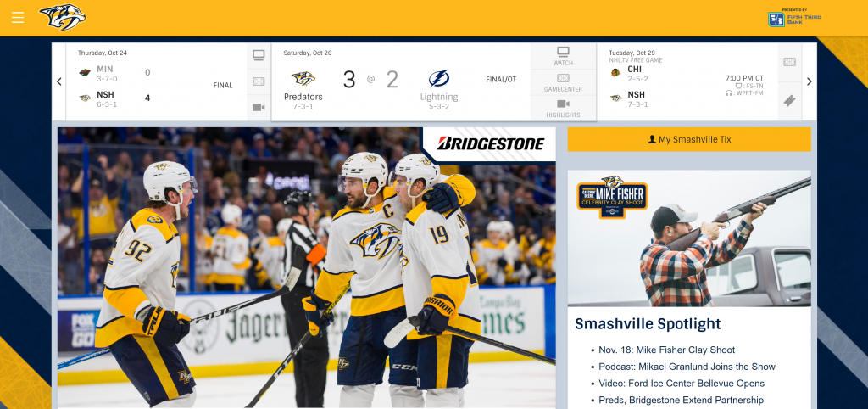Click the Chicago Blackhawks logo
The width and height of the screenshot is (868, 409).
615,73
